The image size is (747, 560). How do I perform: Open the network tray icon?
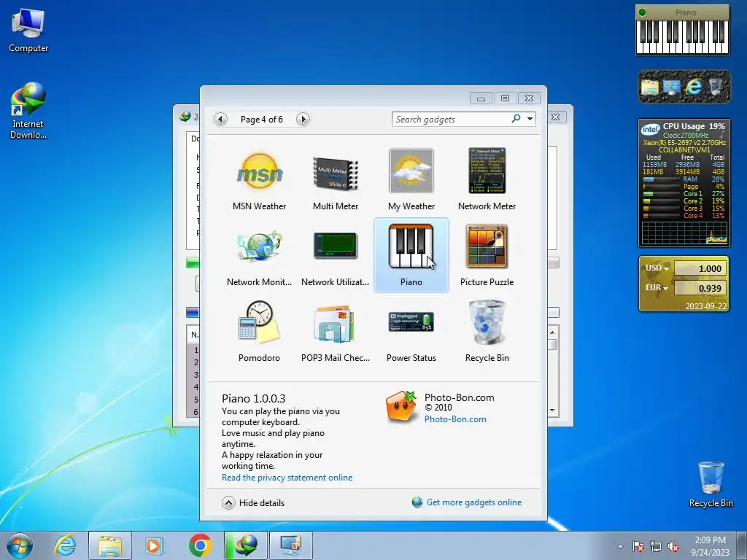tap(656, 546)
